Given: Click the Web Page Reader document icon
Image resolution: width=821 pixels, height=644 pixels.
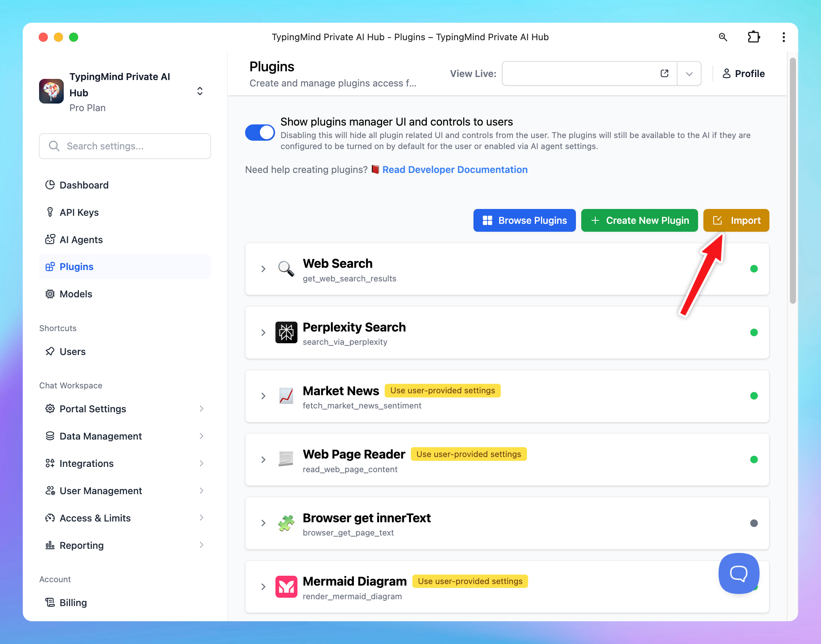Looking at the screenshot, I should (x=286, y=459).
